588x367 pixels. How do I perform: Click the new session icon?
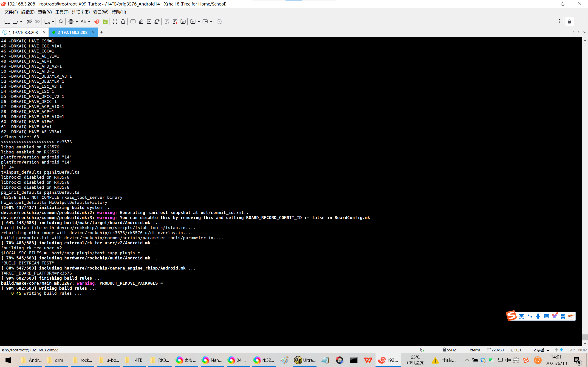tap(7, 22)
